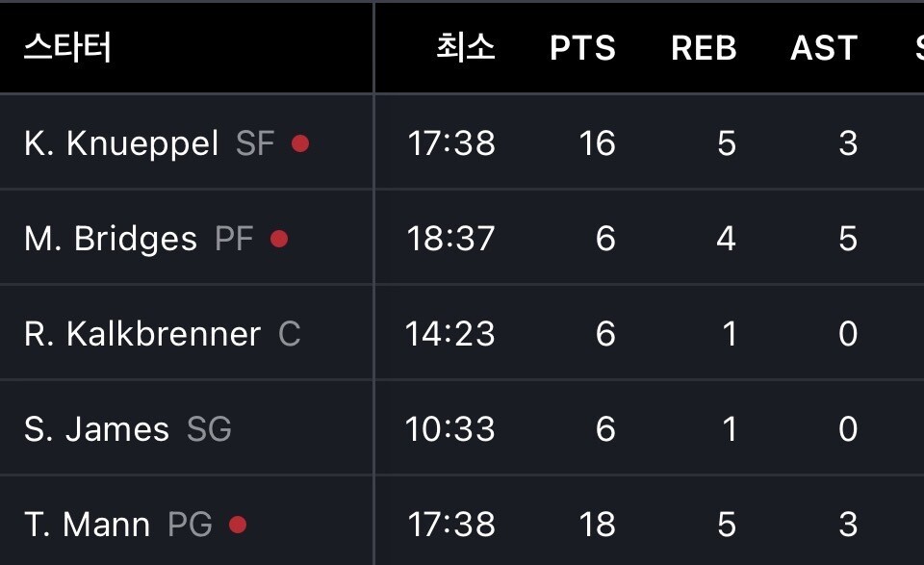Click the PG position label for T. Mann
The width and height of the screenshot is (924, 565).
[190, 525]
